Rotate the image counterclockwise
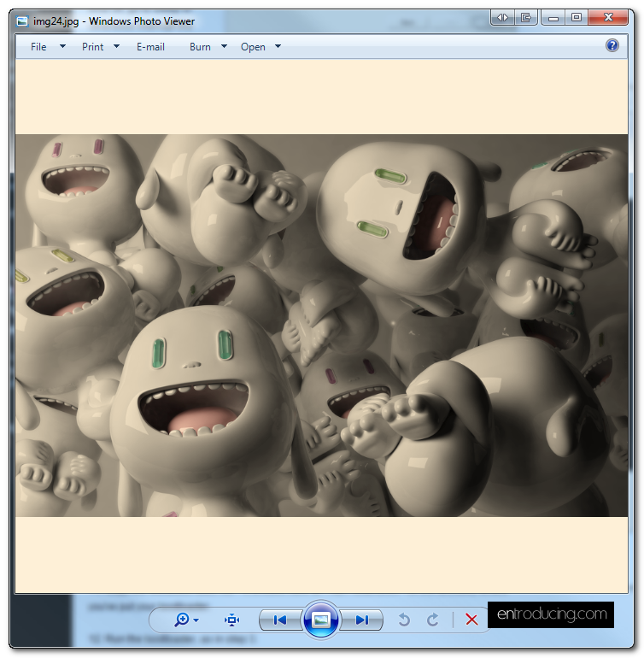 [x=404, y=620]
